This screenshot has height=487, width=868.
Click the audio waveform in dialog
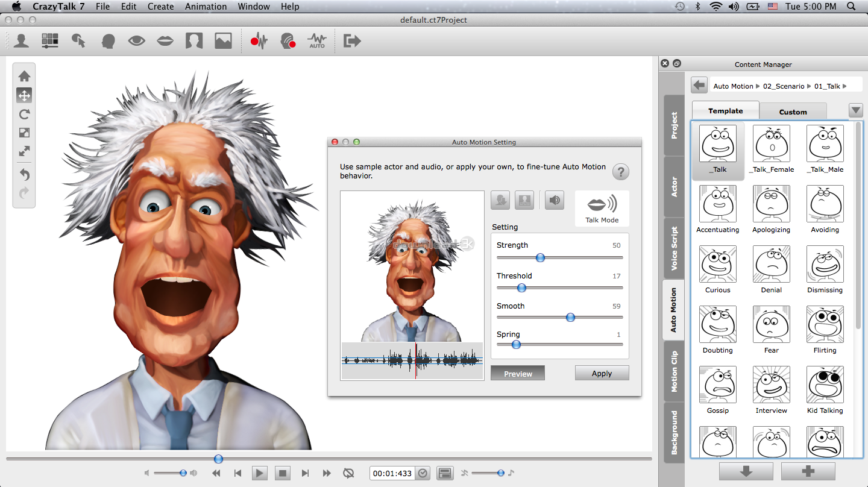(x=412, y=360)
